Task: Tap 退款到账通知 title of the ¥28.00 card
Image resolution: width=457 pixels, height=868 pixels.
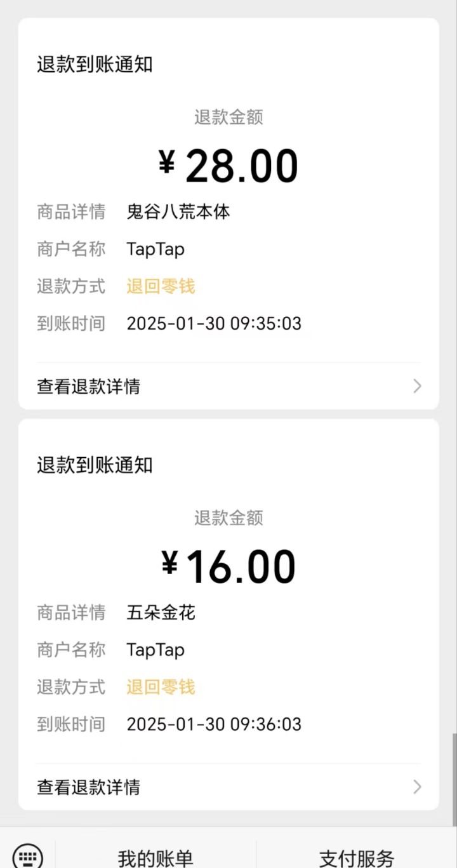Action: tap(95, 64)
